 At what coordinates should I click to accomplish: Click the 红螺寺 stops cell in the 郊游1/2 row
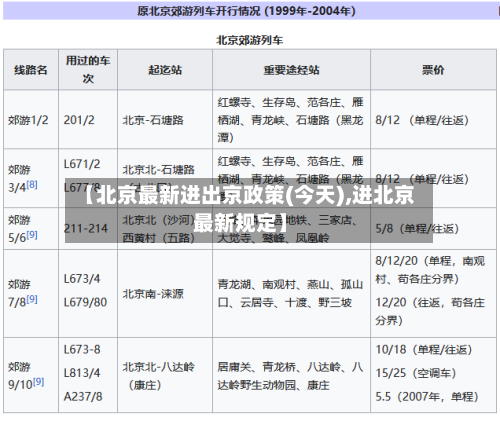tap(291, 119)
